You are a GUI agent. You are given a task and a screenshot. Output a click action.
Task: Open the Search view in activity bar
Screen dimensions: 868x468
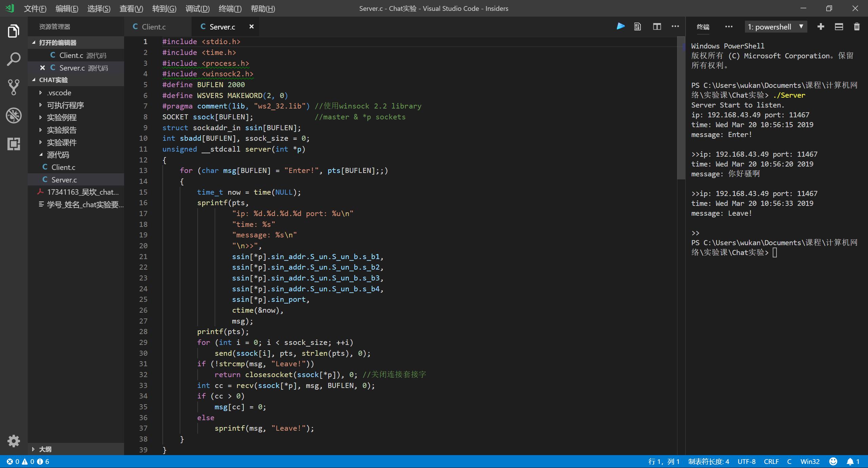tap(14, 59)
